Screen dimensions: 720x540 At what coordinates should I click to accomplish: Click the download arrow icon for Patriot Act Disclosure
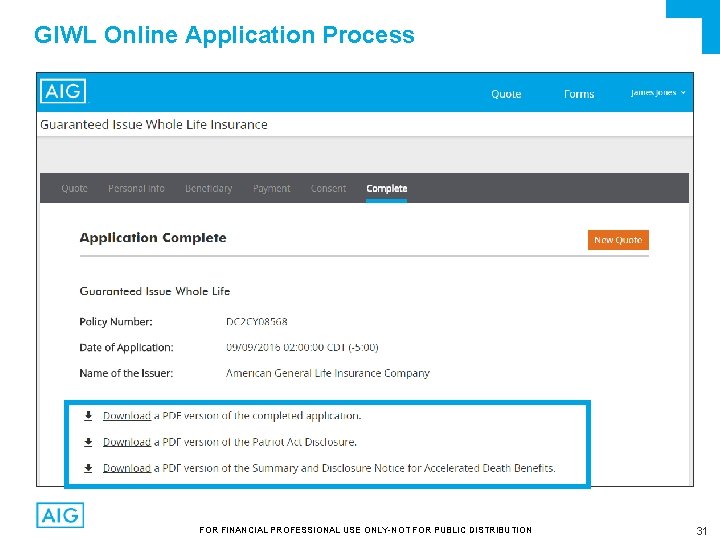coord(88,442)
